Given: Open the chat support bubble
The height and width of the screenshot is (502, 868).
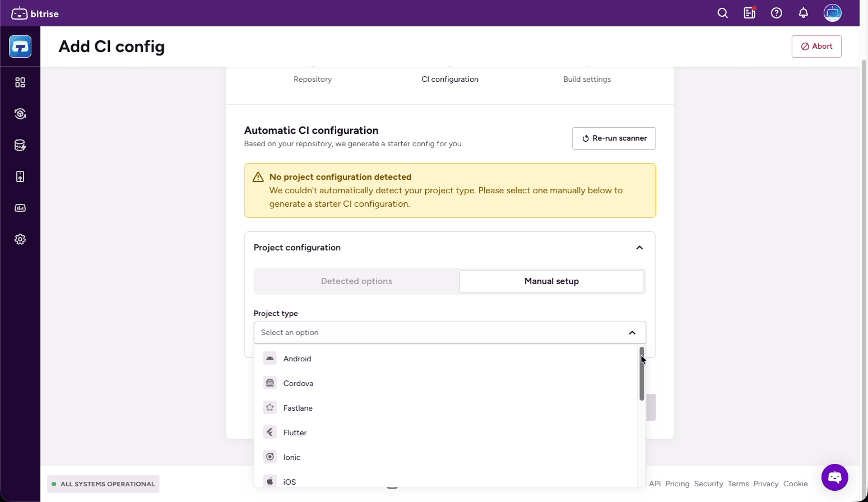Looking at the screenshot, I should click(x=835, y=477).
